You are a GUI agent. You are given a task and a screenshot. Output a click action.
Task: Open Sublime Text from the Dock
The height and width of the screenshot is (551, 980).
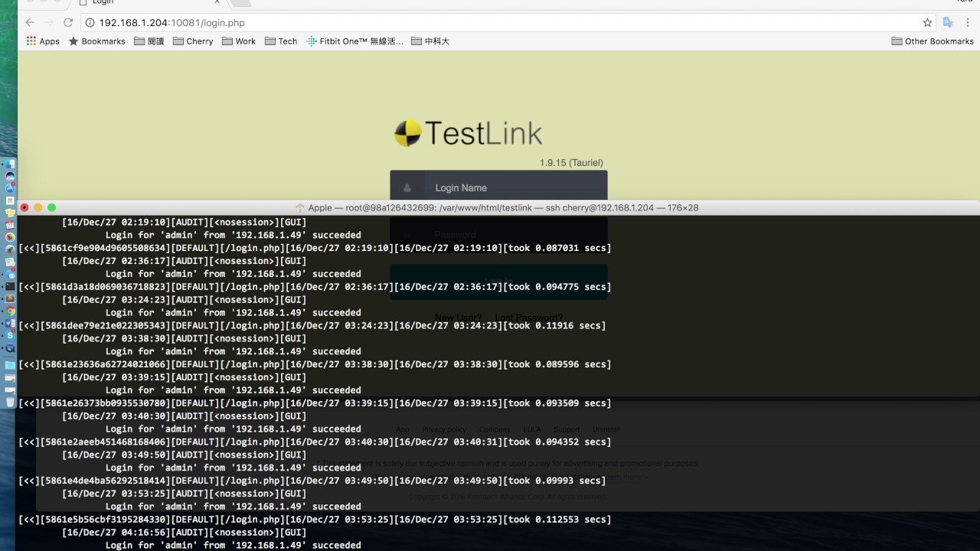(x=10, y=298)
